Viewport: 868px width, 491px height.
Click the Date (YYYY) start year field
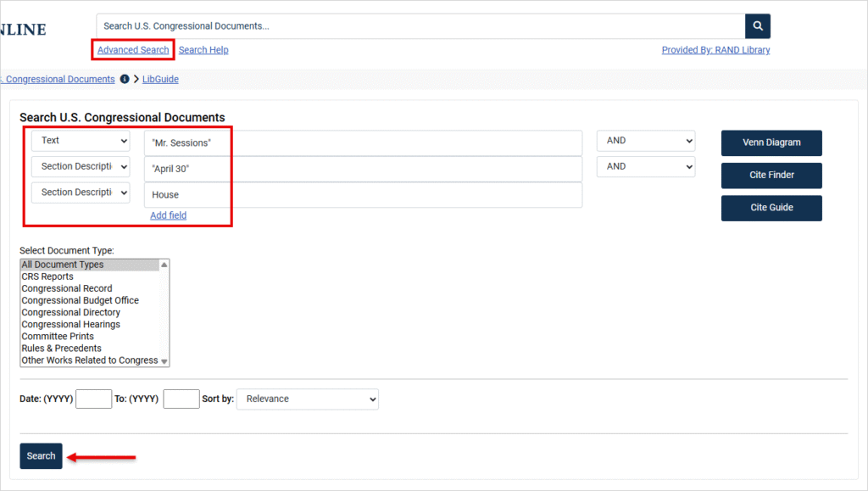[93, 399]
